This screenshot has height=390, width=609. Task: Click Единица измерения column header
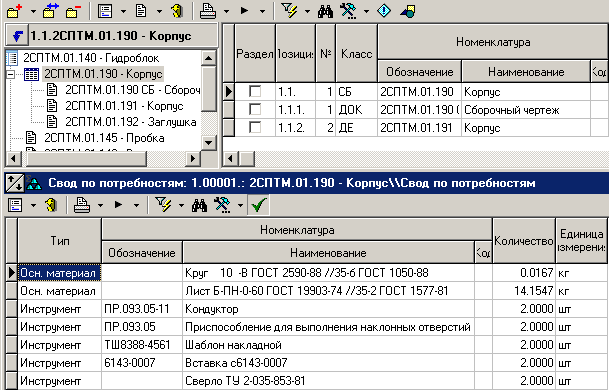(581, 241)
